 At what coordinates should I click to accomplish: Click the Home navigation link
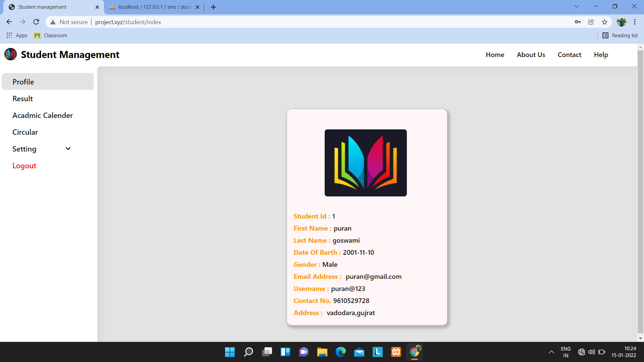pyautogui.click(x=495, y=54)
